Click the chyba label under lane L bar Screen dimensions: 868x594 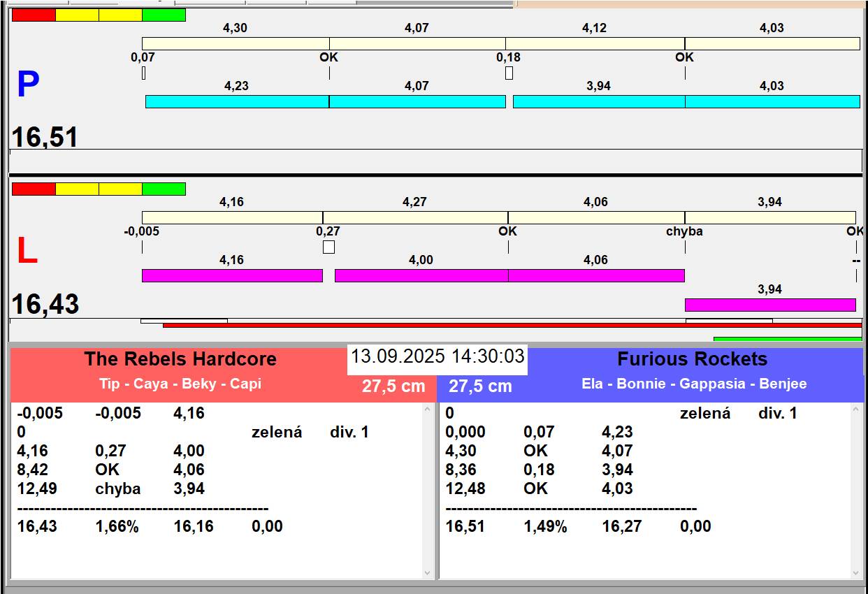(x=684, y=231)
